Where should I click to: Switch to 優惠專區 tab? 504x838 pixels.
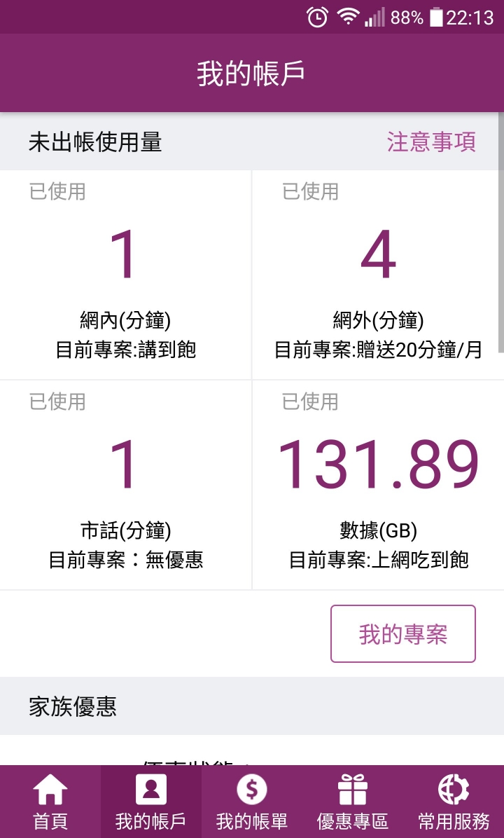[352, 821]
